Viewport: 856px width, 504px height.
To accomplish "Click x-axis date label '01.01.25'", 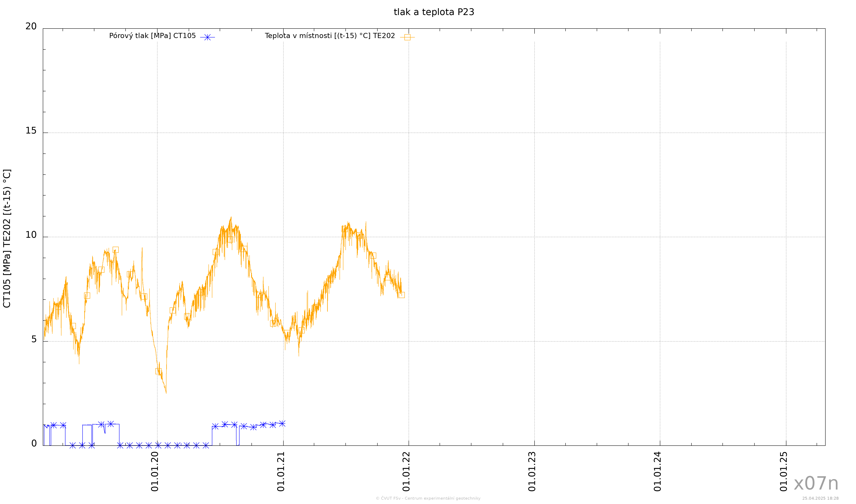I will pyautogui.click(x=784, y=471).
